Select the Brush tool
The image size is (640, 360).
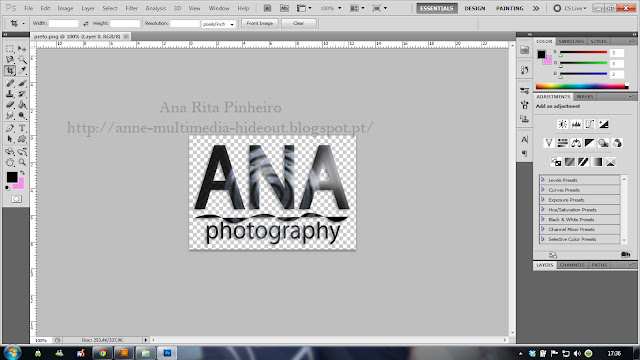click(22, 83)
